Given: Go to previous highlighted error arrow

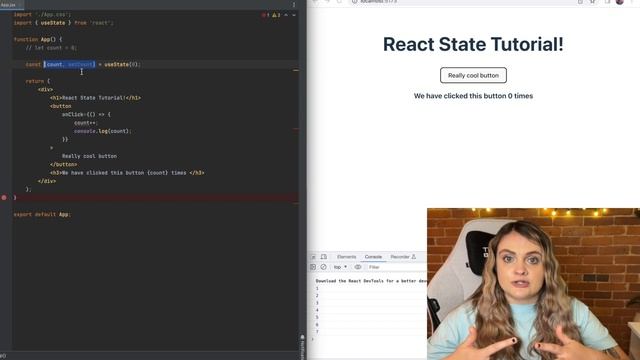Looking at the screenshot, I should [286, 15].
